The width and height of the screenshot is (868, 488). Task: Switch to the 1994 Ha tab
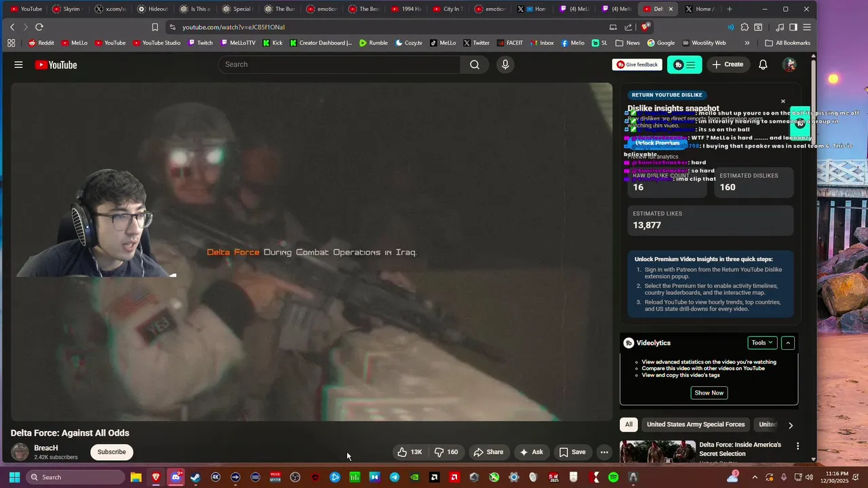pyautogui.click(x=406, y=9)
